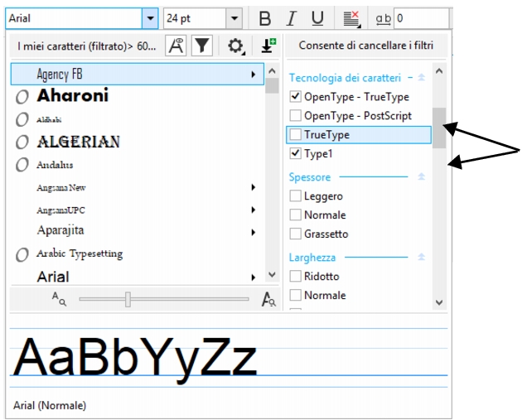Enable the TrueType checkbox
The height and width of the screenshot is (420, 522).
[x=296, y=134]
